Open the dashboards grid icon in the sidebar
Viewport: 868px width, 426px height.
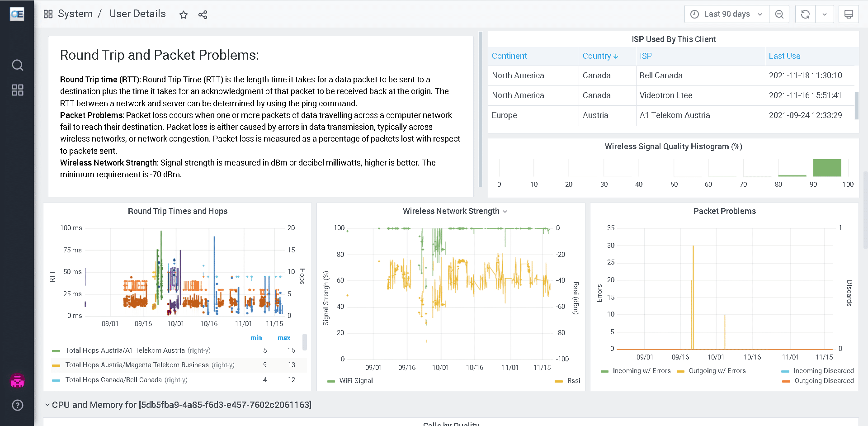point(17,90)
